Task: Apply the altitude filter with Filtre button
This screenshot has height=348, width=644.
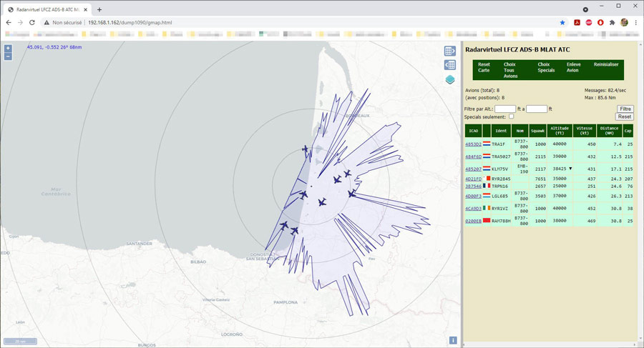Action: pyautogui.click(x=625, y=109)
